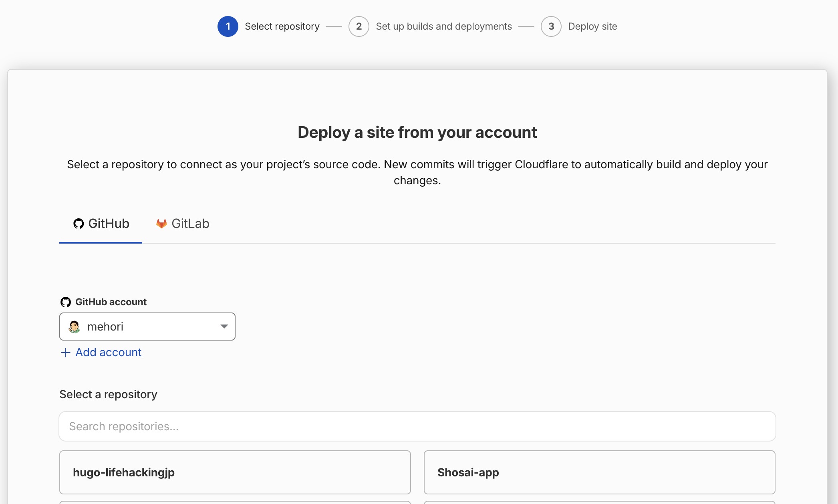Click GitHub logo beside GitHub account label
This screenshot has width=838, height=504.
pos(66,302)
